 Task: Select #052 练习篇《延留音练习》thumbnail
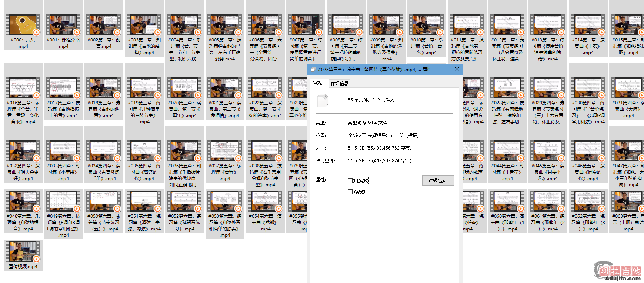pyautogui.click(x=184, y=201)
